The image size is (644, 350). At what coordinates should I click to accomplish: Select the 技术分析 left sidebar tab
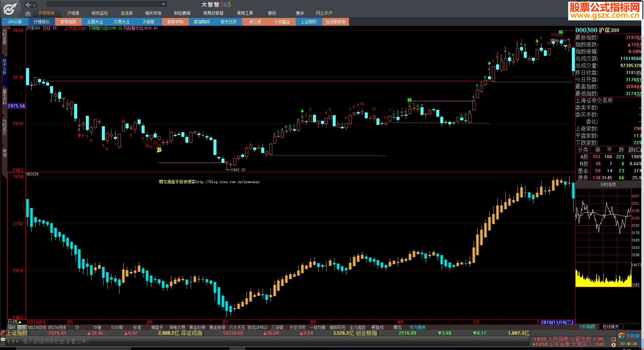(4, 66)
